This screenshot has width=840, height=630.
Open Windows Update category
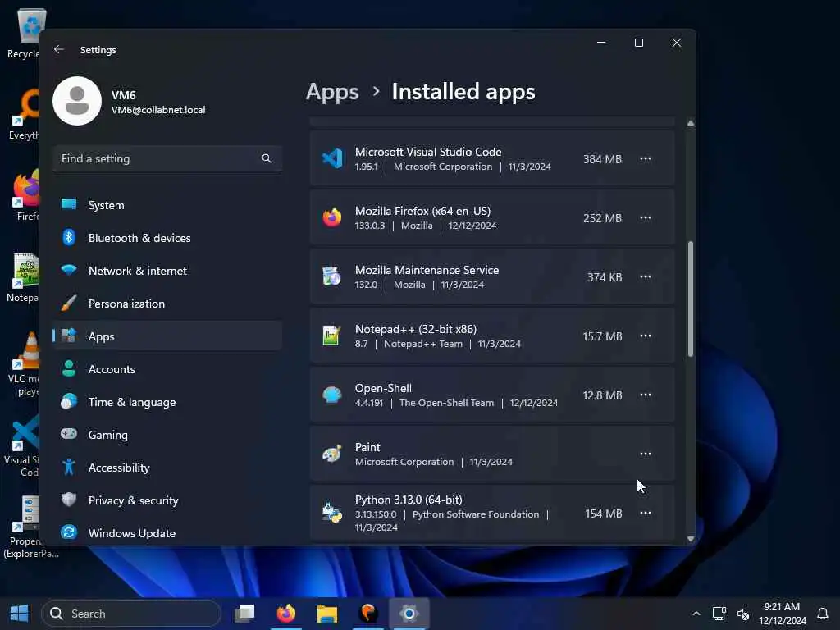click(x=167, y=532)
